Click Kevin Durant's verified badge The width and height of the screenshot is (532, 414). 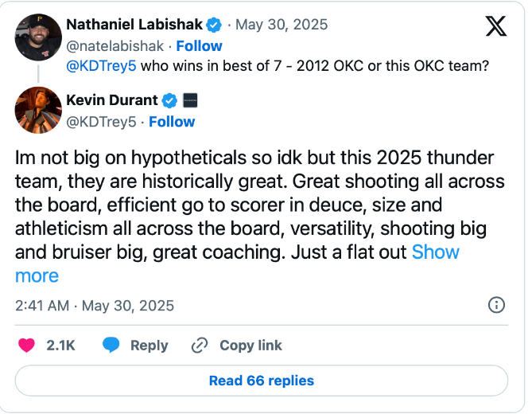(169, 100)
